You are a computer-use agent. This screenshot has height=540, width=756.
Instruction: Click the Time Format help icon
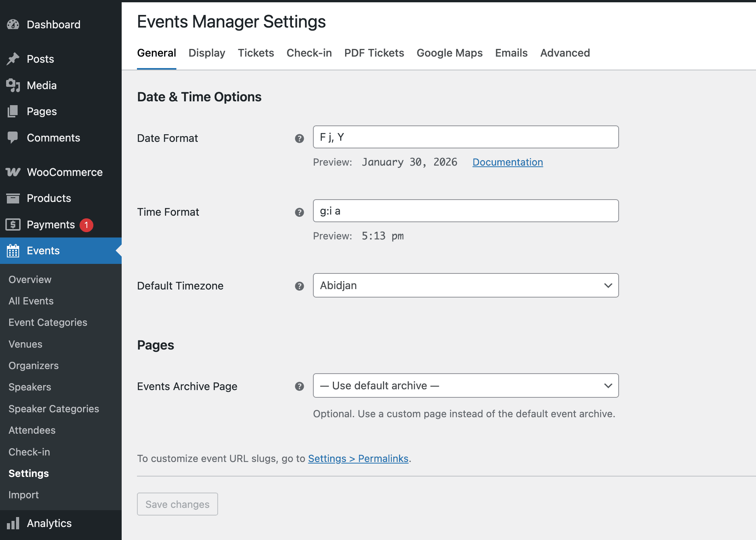[299, 212]
